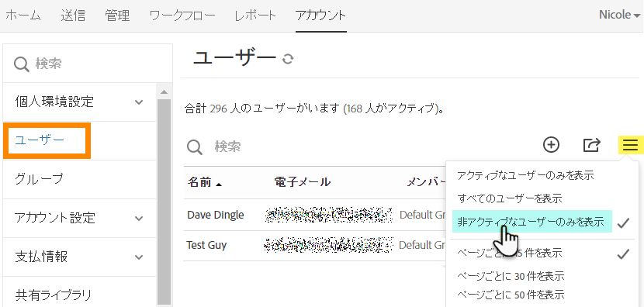Expand the アカウント設定 section chevron

point(139,219)
